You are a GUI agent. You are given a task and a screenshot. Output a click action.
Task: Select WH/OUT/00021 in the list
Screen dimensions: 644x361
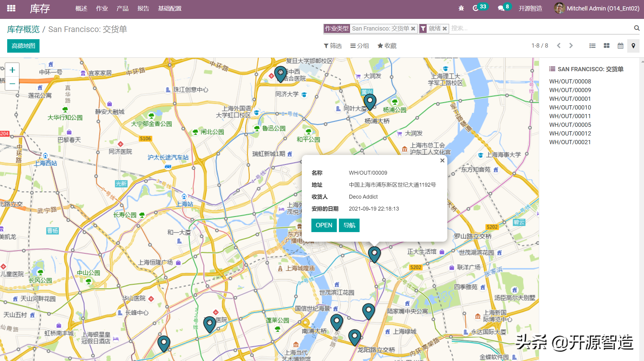[570, 142]
